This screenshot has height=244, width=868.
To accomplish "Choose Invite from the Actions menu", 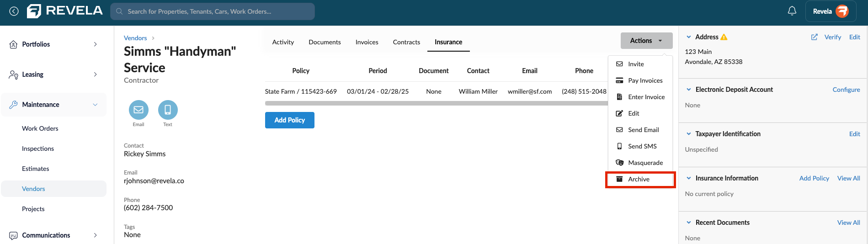I will tap(640, 64).
